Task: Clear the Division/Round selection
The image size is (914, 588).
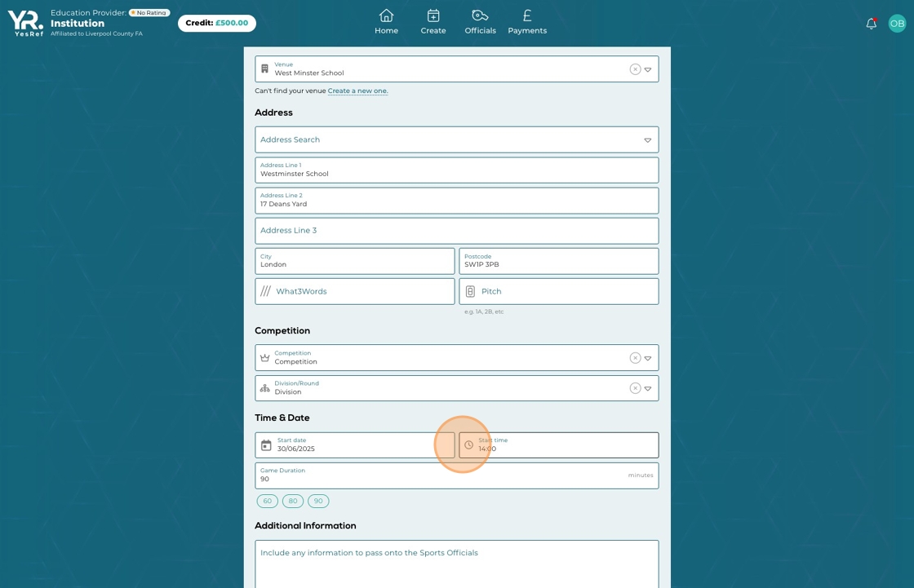Action: [636, 388]
